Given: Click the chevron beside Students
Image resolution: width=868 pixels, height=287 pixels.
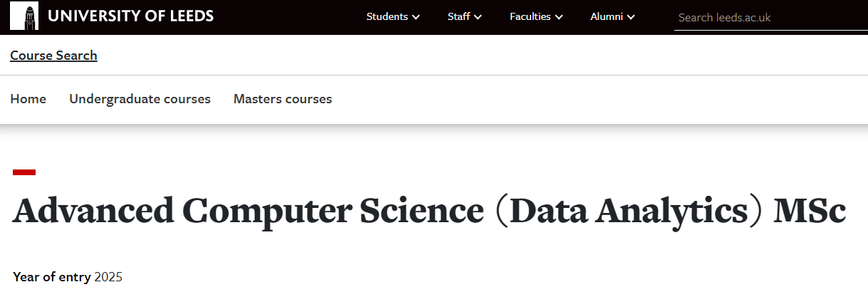Looking at the screenshot, I should coord(417,17).
